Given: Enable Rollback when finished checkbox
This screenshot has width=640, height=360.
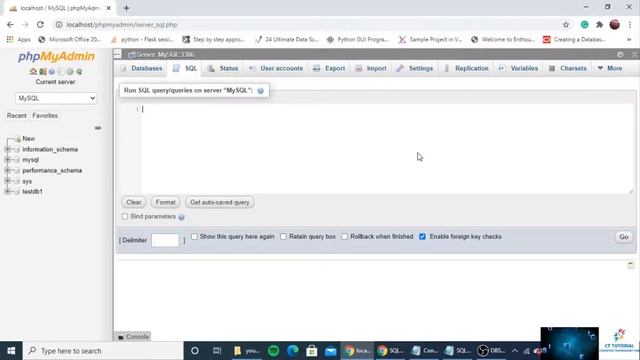Looking at the screenshot, I should (344, 237).
